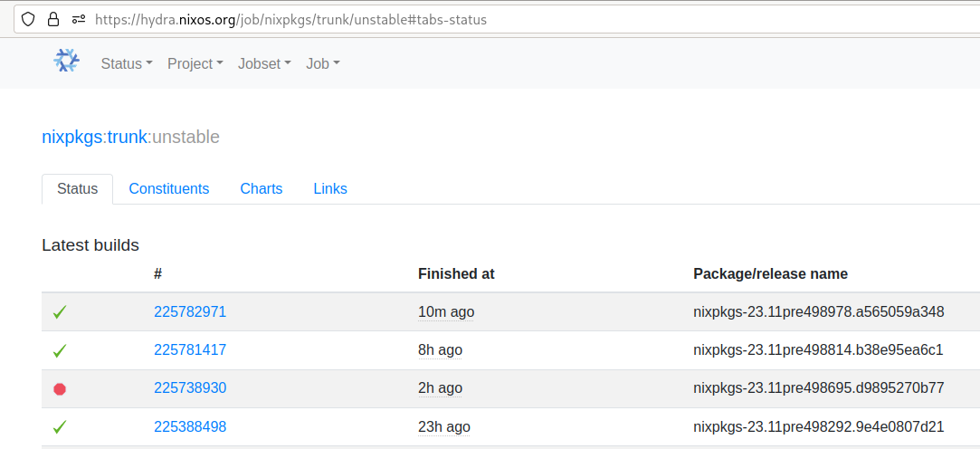Click the shield tracking protection icon

(x=28, y=19)
